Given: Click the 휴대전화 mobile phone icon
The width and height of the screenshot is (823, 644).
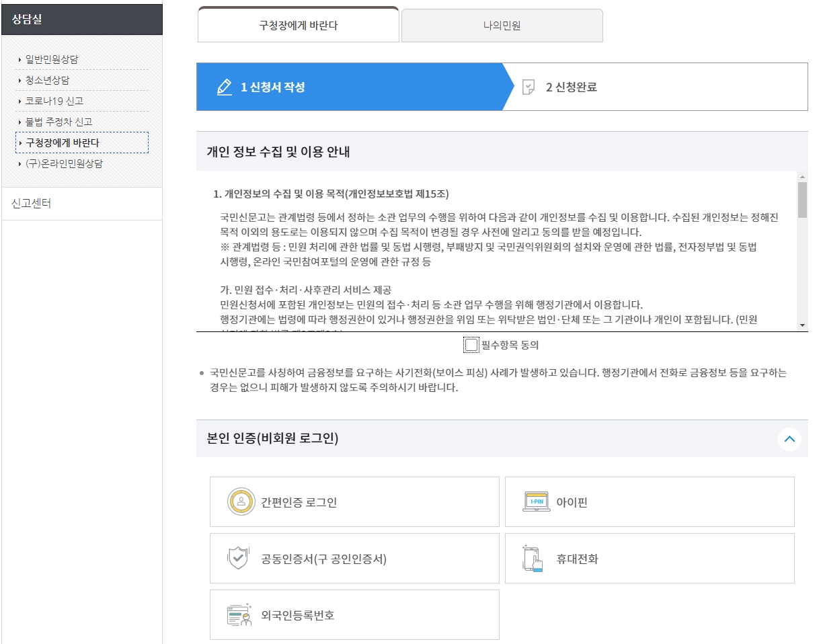Looking at the screenshot, I should [x=533, y=558].
